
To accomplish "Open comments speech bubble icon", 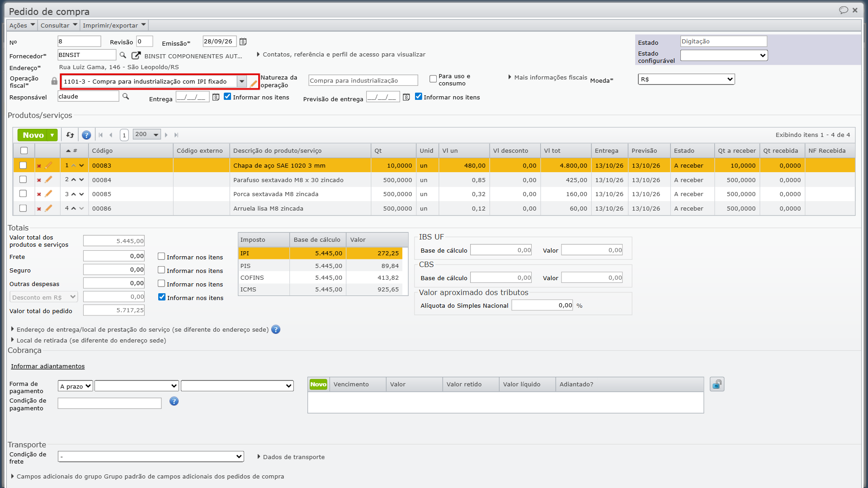I will pos(843,10).
